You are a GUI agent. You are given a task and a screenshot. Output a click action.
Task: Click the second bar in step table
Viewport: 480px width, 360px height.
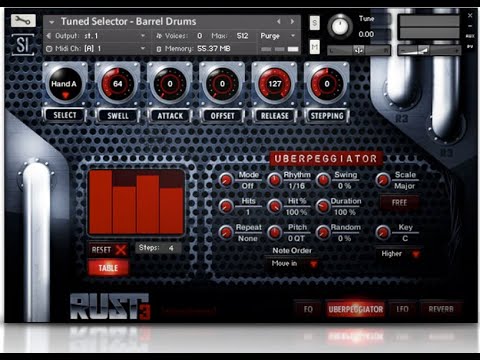pyautogui.click(x=124, y=210)
